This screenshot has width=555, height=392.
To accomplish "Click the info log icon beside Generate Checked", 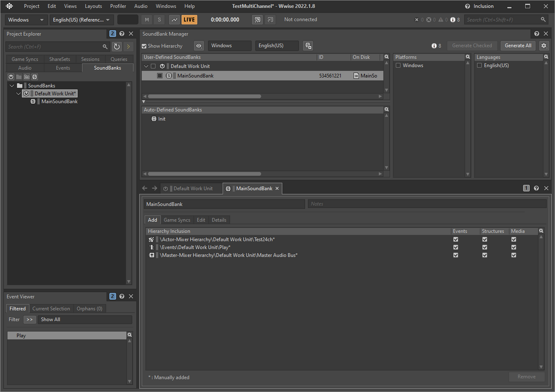I will pyautogui.click(x=434, y=46).
